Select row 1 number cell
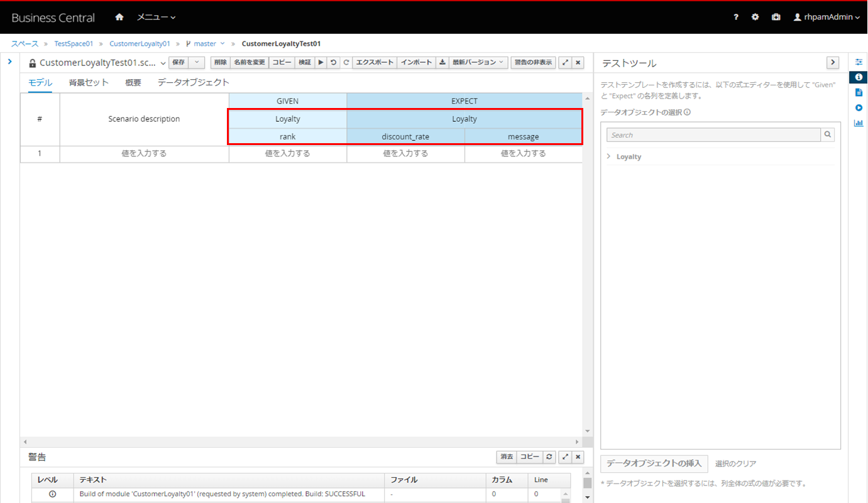 (x=40, y=153)
